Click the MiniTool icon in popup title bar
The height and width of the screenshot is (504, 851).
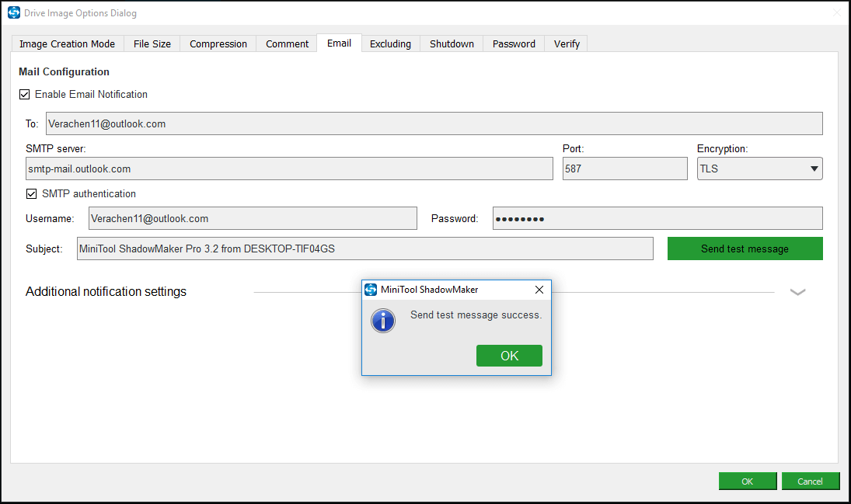point(371,290)
